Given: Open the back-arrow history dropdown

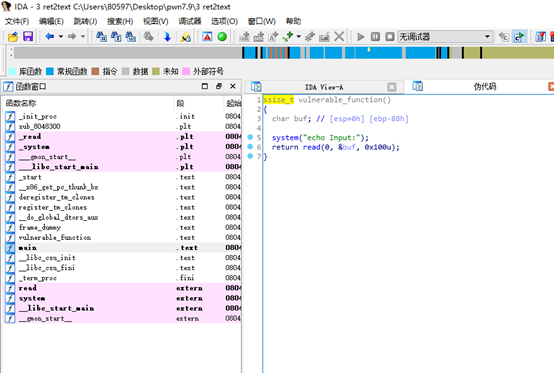Looking at the screenshot, I should click(x=61, y=36).
